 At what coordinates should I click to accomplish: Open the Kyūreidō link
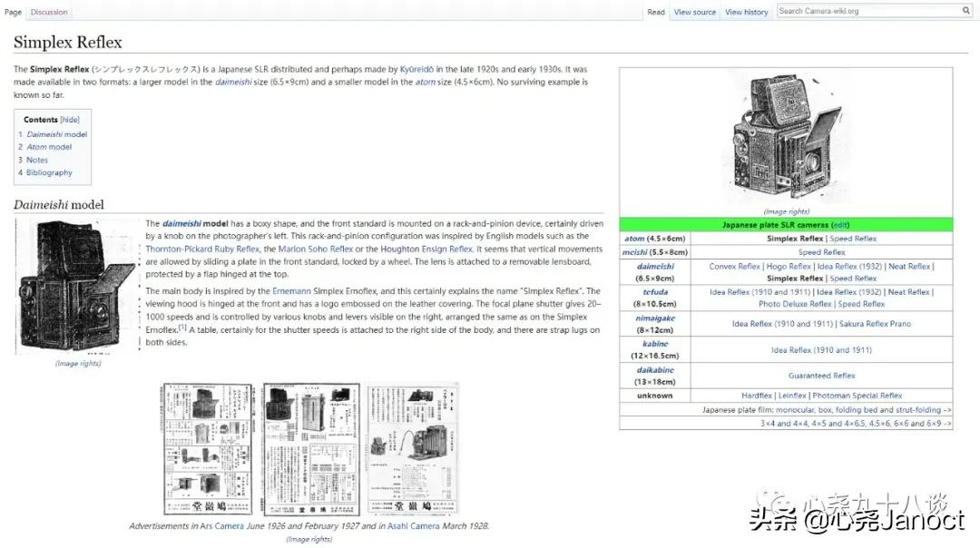coord(416,69)
